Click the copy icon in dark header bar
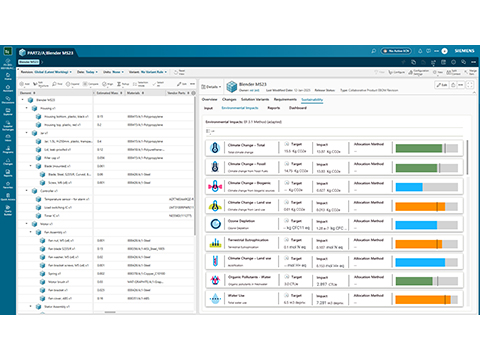 point(413,62)
